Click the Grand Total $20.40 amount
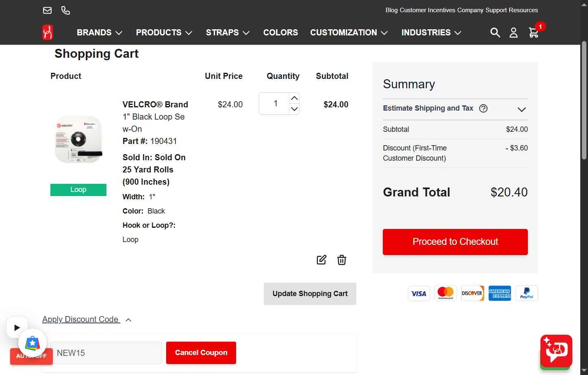This screenshot has height=375, width=588. pos(509,192)
